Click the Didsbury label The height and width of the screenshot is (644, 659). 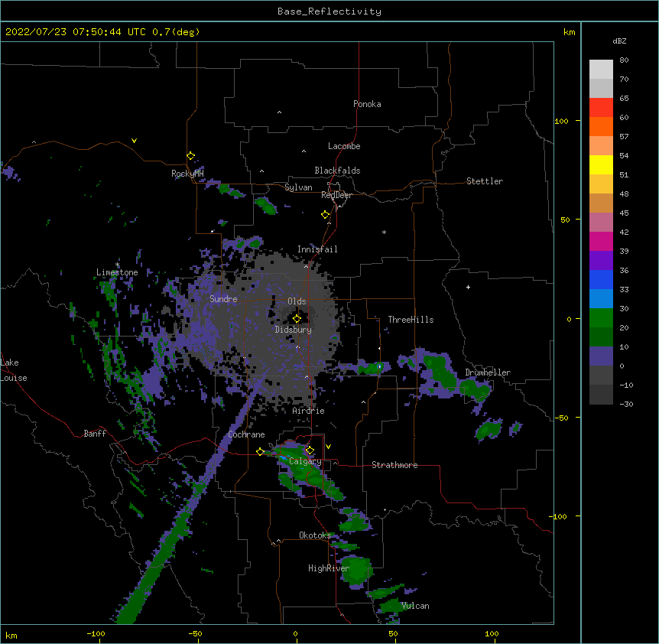(x=294, y=330)
